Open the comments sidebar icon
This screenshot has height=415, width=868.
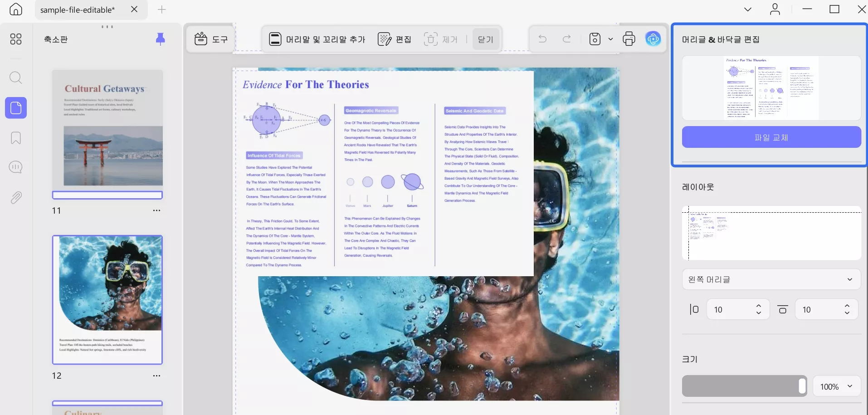click(x=16, y=167)
